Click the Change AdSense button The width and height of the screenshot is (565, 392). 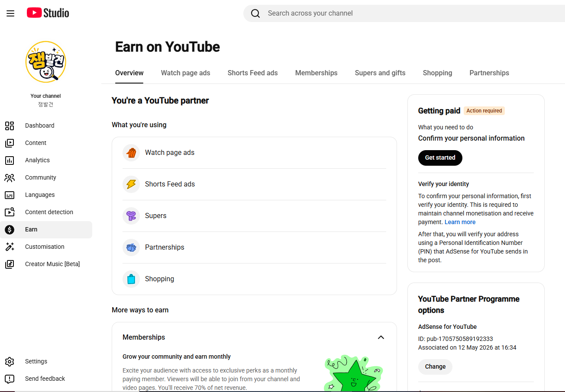(435, 367)
